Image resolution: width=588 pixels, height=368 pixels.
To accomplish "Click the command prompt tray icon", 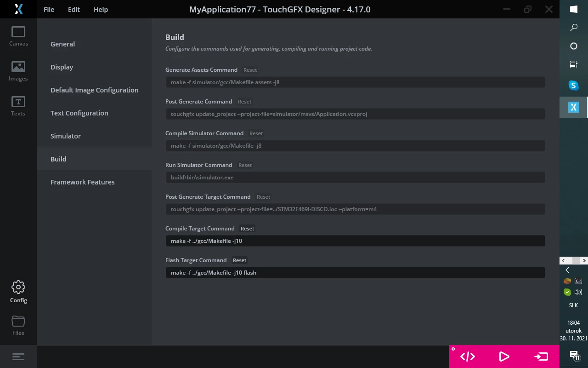I will (578, 281).
